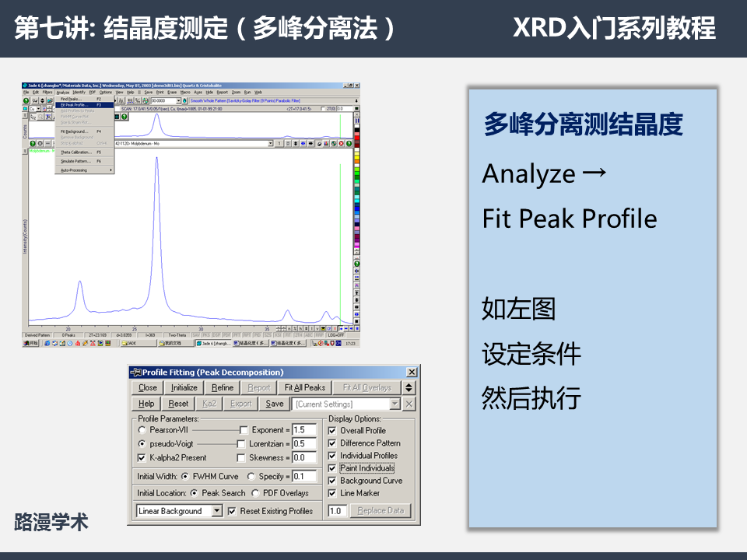Image resolution: width=747 pixels, height=560 pixels.
Task: Click the Specify width field 0.1
Action: 304,476
